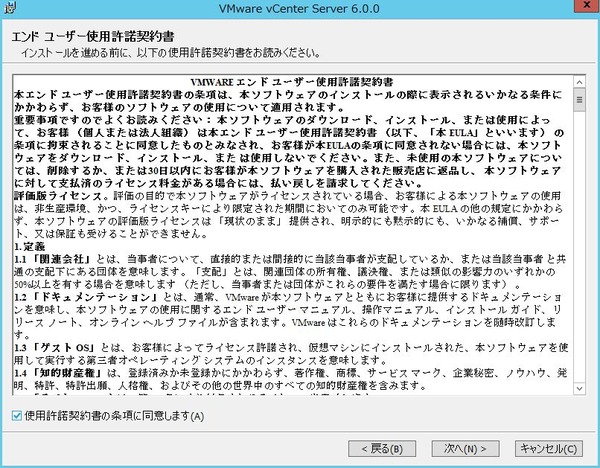The height and width of the screenshot is (468, 600).
Task: Click the section heading 1. 定義
Action: coord(30,246)
